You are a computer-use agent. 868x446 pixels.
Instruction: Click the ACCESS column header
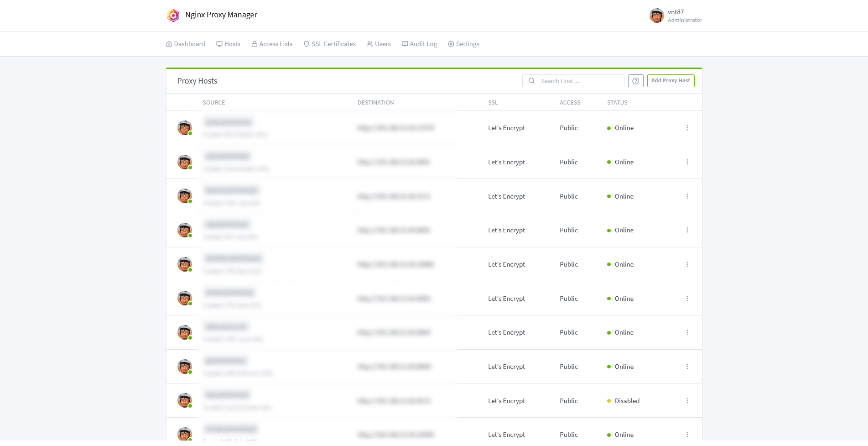(570, 103)
